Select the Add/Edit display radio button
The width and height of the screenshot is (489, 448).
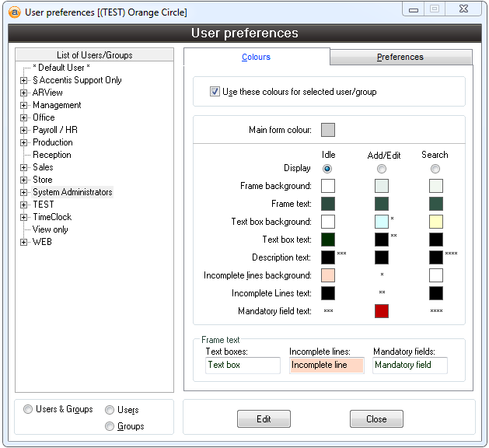tap(382, 169)
